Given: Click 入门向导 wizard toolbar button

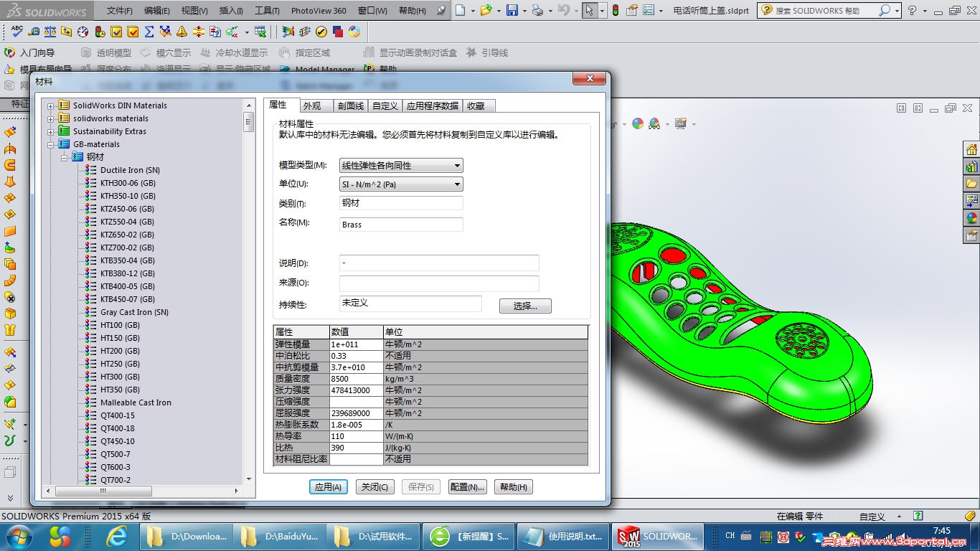Looking at the screenshot, I should 30,52.
